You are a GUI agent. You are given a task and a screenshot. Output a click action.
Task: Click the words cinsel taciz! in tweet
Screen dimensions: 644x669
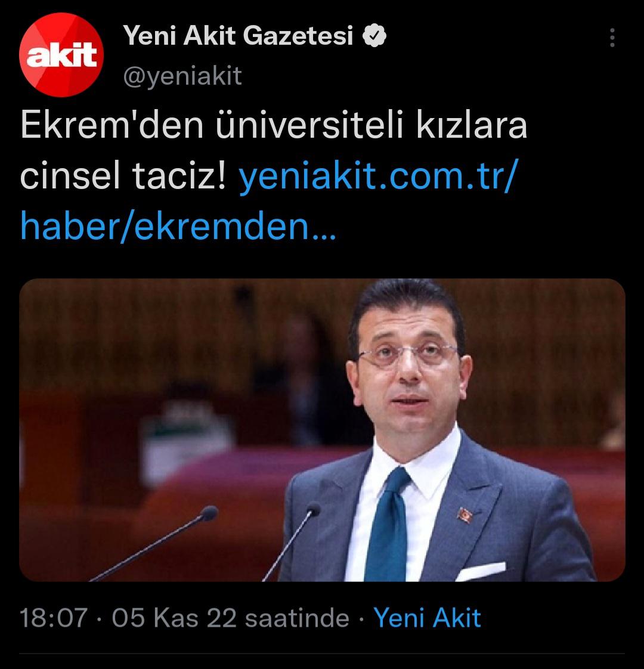click(123, 176)
